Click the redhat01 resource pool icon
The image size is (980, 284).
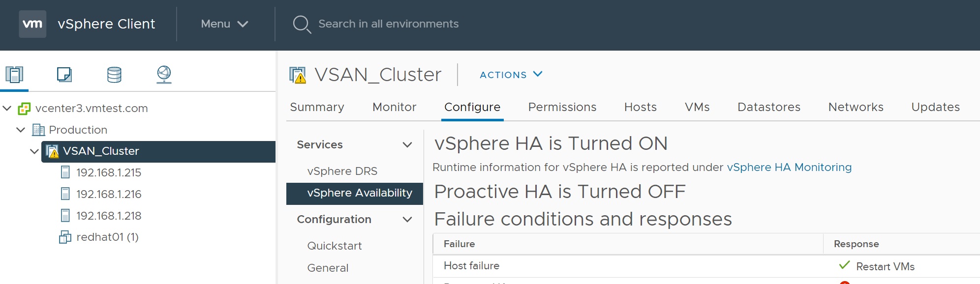click(65, 237)
